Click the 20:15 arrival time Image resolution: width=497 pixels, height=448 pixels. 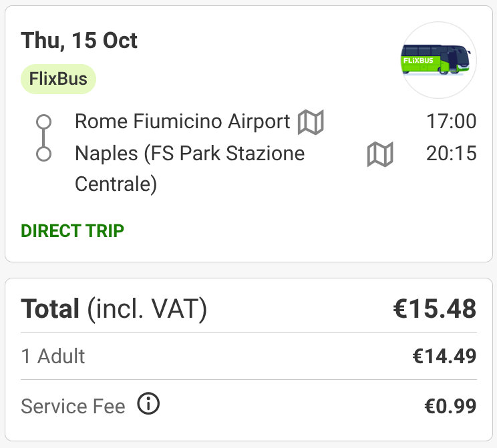coord(451,154)
